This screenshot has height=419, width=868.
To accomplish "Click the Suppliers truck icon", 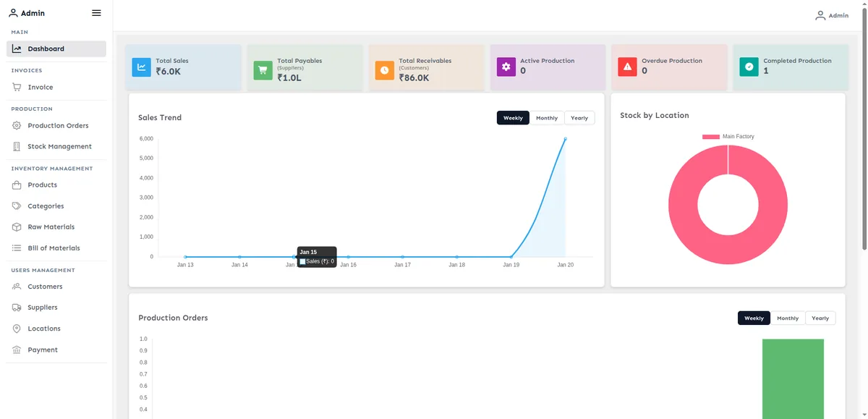I will click(x=17, y=308).
